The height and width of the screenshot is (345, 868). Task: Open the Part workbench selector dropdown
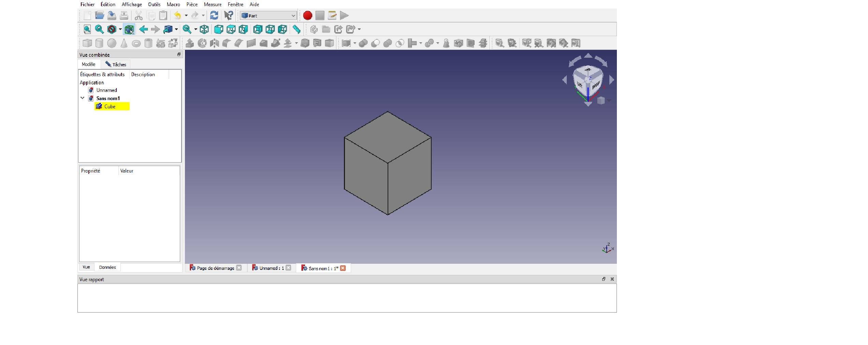(x=268, y=15)
